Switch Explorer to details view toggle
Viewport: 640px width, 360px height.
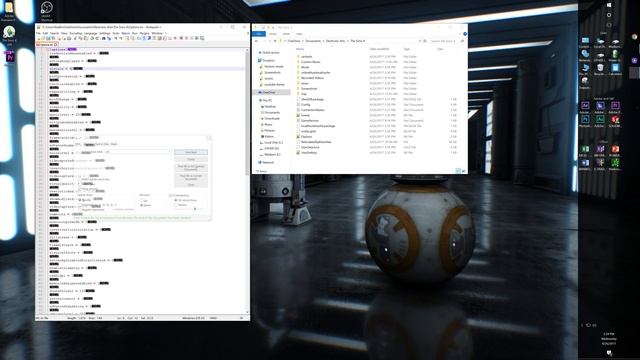pyautogui.click(x=458, y=171)
